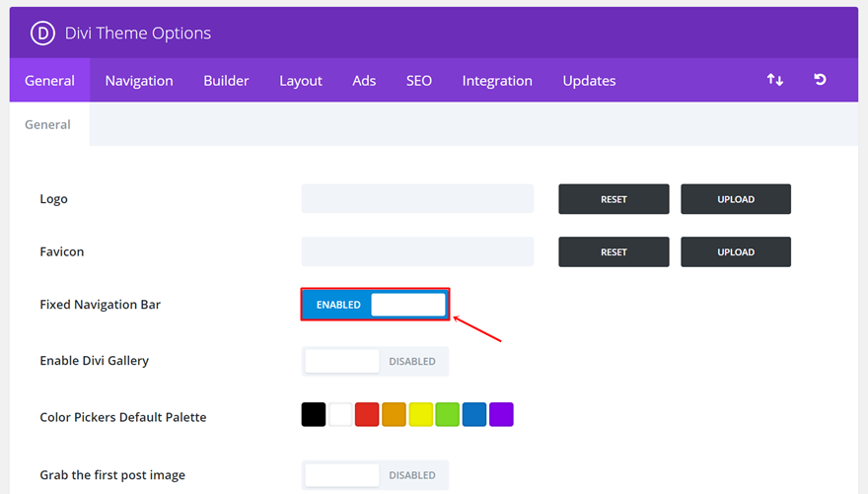Toggle Grab the first post image

[x=375, y=475]
